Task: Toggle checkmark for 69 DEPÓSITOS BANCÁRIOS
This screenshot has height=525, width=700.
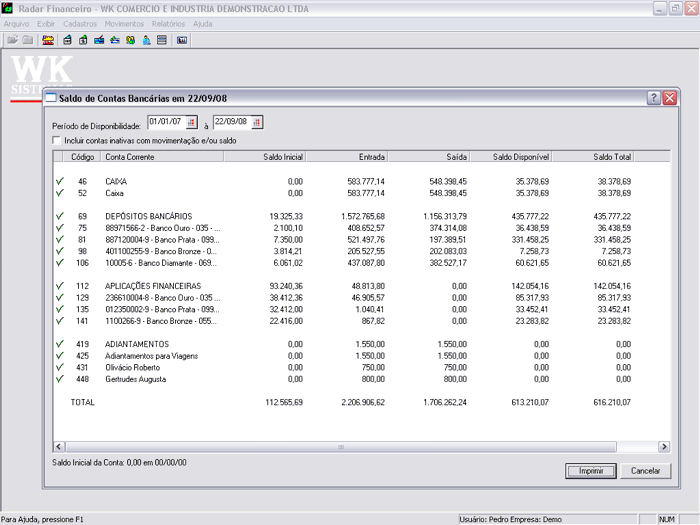Action: 60,216
